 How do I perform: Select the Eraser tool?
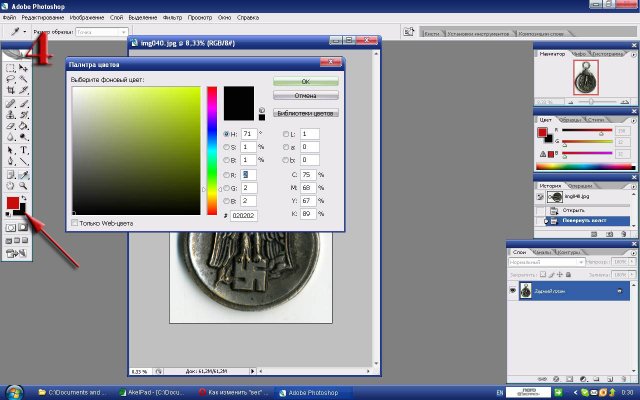click(11, 126)
